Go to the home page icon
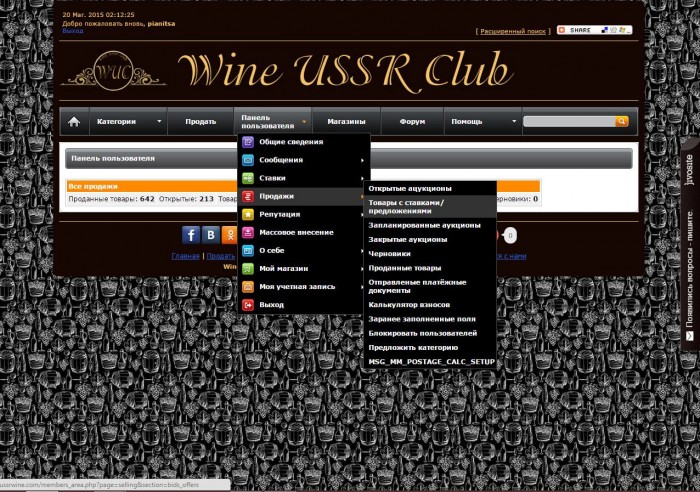Screen dimensions: 700x492 [74, 121]
